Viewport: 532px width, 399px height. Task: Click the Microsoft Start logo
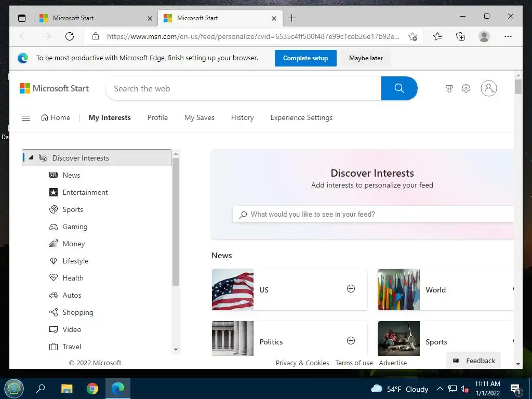54,88
